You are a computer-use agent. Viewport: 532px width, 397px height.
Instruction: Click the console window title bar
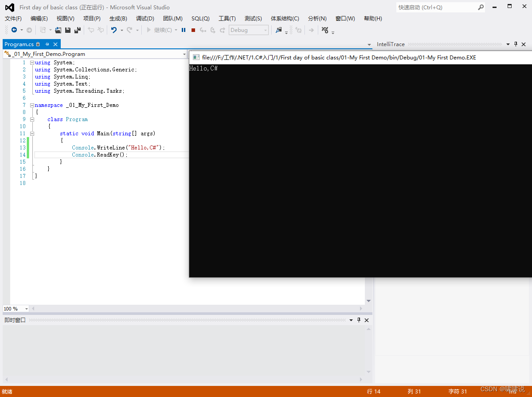(x=360, y=57)
